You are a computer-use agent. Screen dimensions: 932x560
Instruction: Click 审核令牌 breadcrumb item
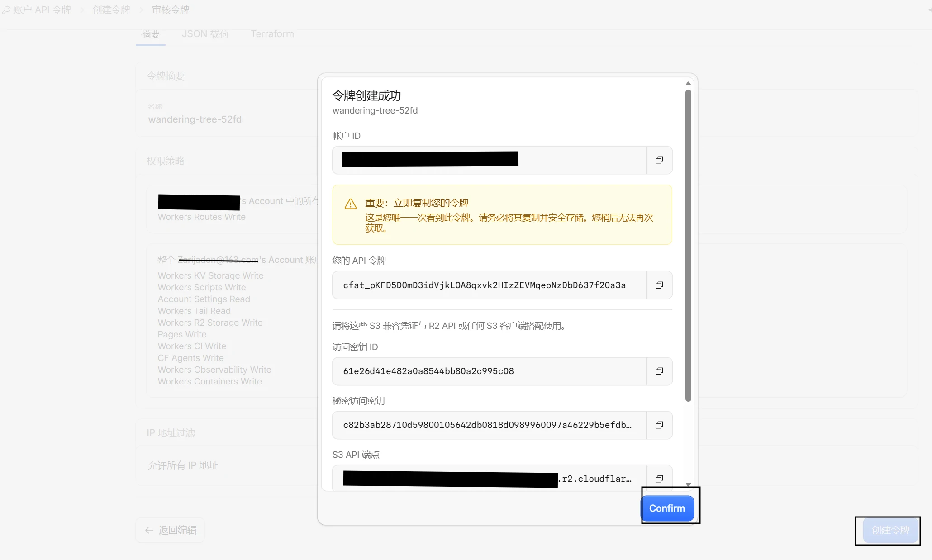coord(171,10)
